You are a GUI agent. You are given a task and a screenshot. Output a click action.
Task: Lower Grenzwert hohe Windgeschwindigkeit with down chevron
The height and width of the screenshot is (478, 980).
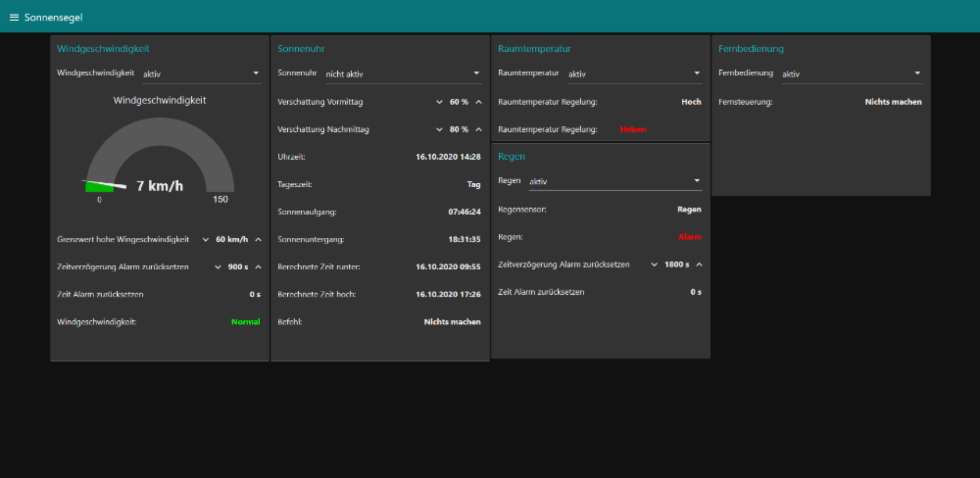(206, 240)
